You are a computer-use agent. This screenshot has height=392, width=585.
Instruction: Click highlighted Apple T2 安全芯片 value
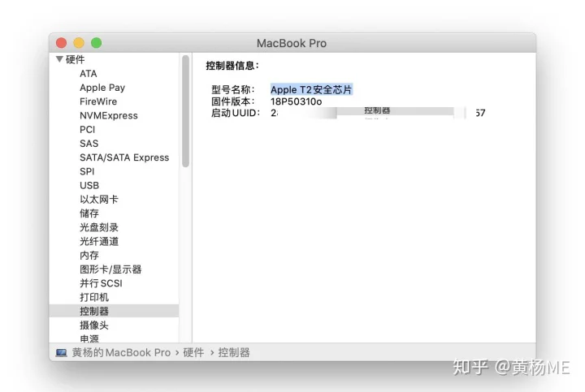point(311,90)
